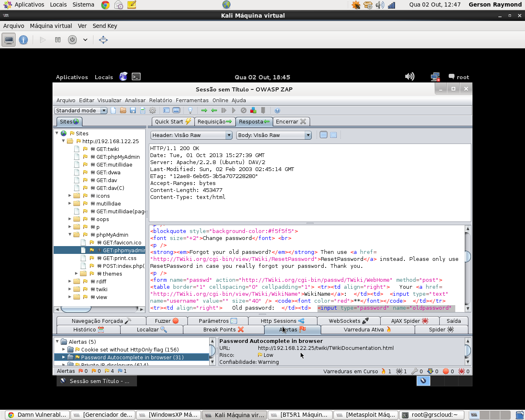Open the Ferramentas menu in ZAP
This screenshot has height=420, width=525.
192,100
